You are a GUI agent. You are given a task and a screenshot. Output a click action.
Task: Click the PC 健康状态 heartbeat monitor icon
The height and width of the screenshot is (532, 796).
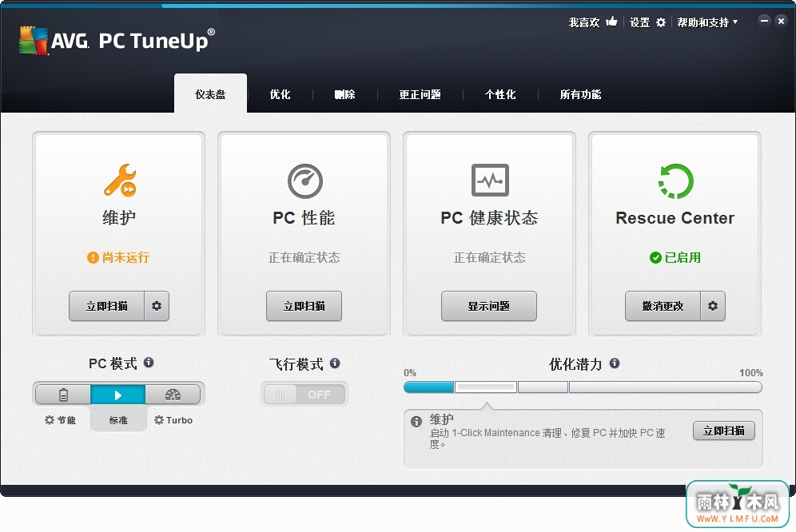click(490, 181)
